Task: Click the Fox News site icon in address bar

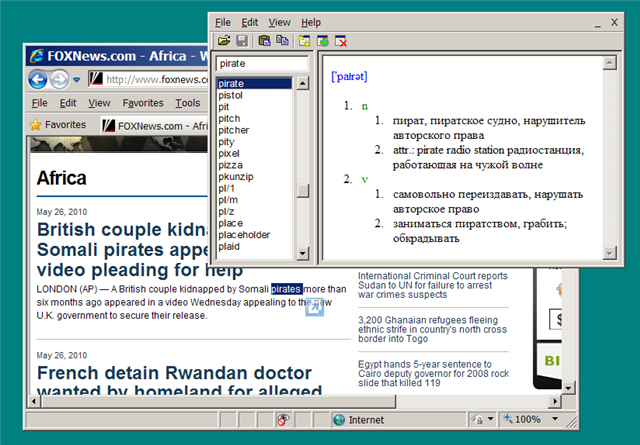Action: [x=96, y=79]
